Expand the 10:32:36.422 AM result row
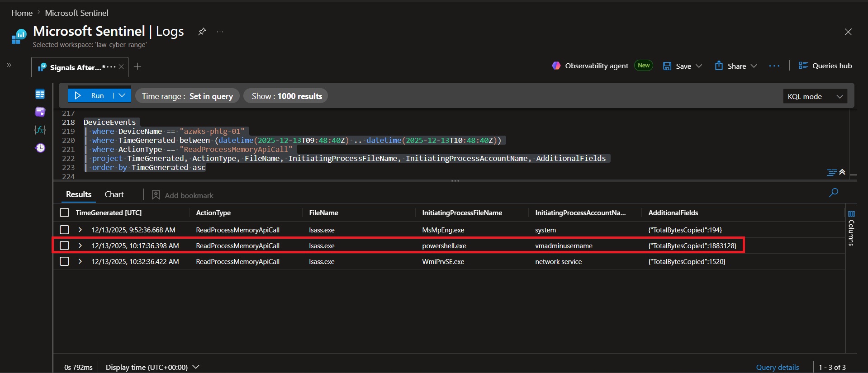868x373 pixels. point(80,261)
